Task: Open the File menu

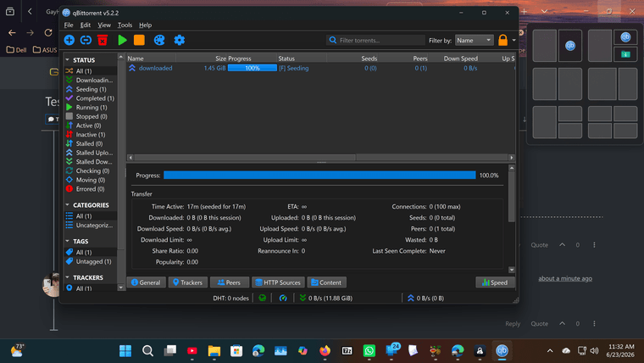Action: [x=69, y=25]
